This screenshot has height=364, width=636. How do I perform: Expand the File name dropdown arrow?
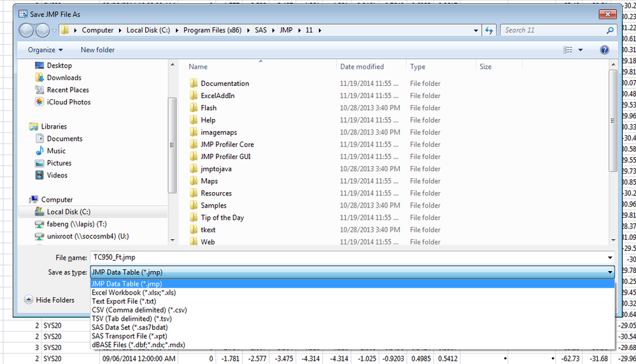(610, 257)
